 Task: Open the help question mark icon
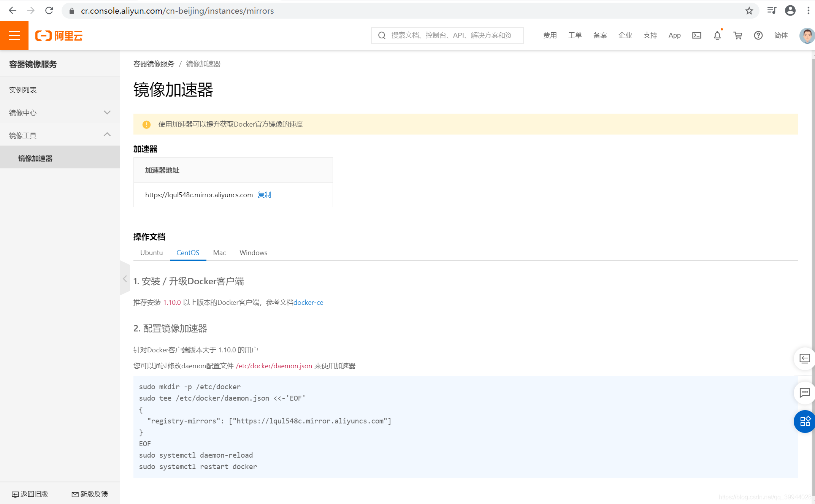click(x=758, y=35)
